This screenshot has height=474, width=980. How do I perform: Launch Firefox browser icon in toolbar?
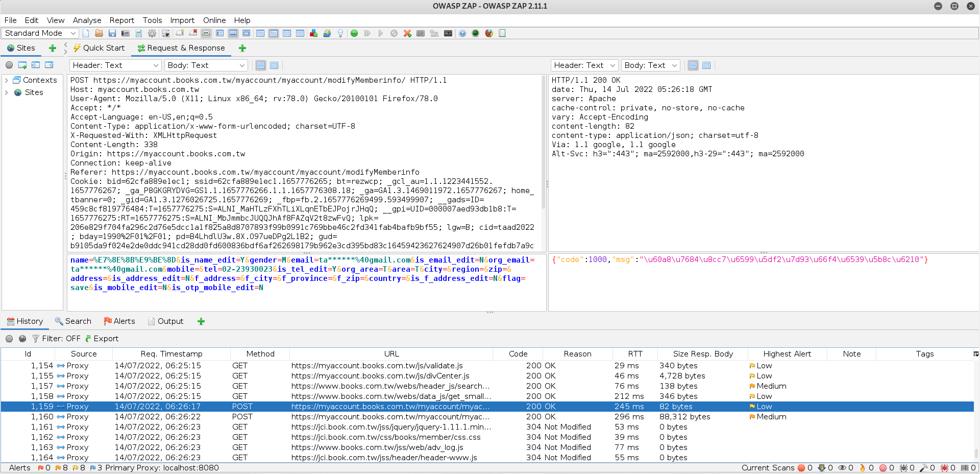point(489,33)
